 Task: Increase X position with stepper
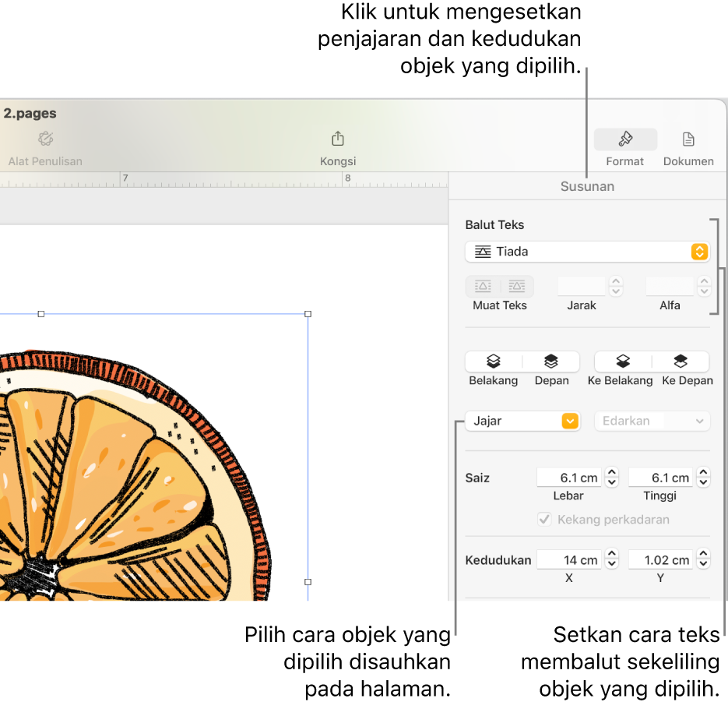612,555
